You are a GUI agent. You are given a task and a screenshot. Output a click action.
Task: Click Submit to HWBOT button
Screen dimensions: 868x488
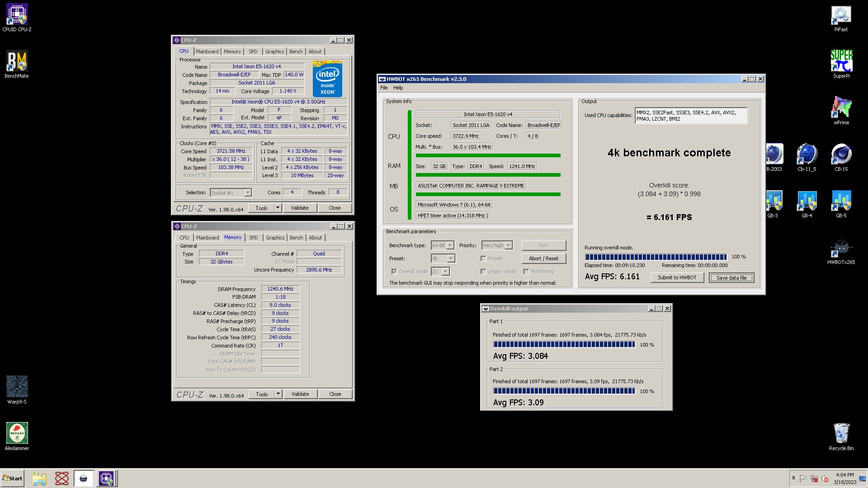(677, 277)
